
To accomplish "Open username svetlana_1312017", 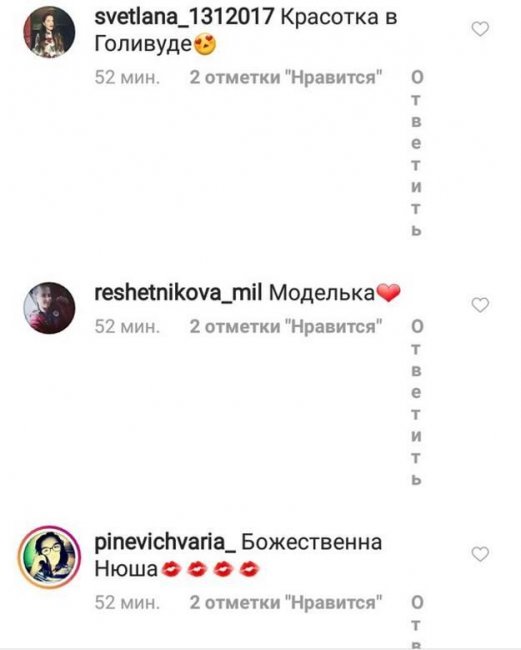I will click(184, 17).
